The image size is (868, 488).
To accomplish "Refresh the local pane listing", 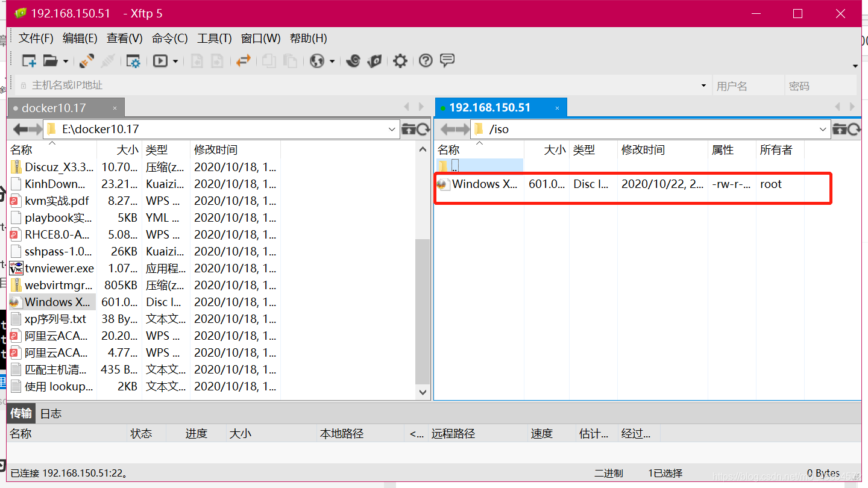I will tap(423, 129).
